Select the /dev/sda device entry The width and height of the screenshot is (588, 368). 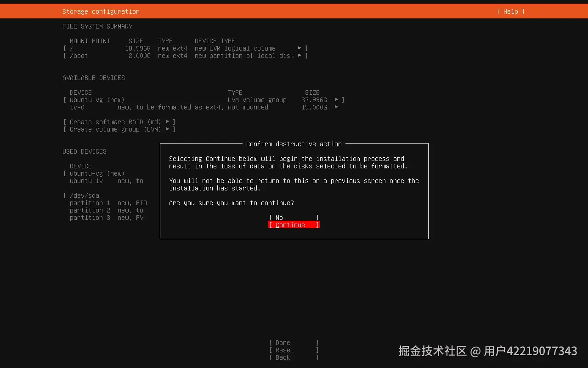coord(84,195)
